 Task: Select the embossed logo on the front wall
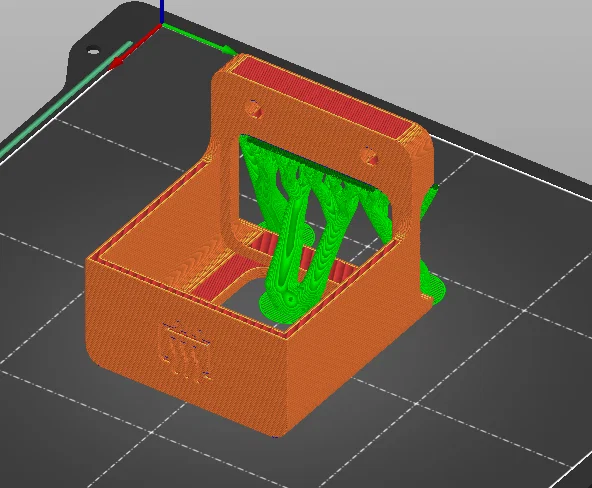[x=186, y=352]
